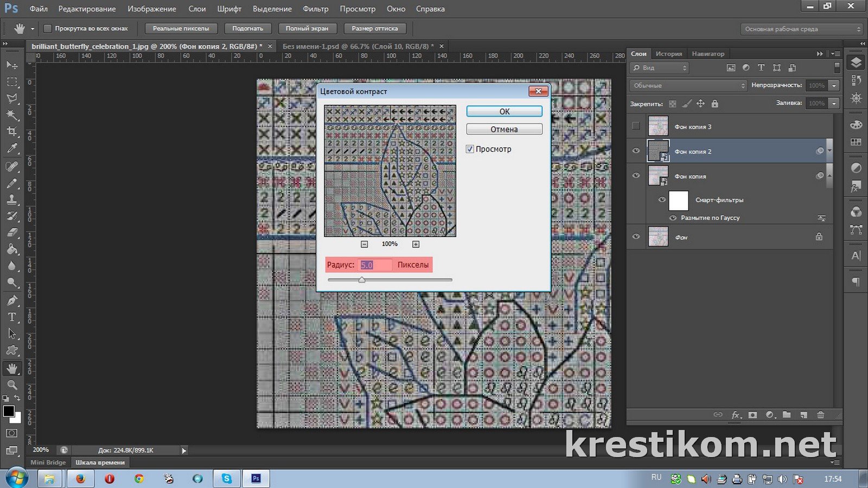
Task: Click the create new layer icon
Action: pos(803,415)
